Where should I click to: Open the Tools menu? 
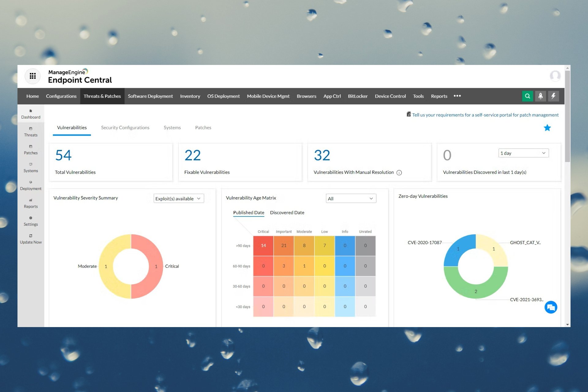418,96
